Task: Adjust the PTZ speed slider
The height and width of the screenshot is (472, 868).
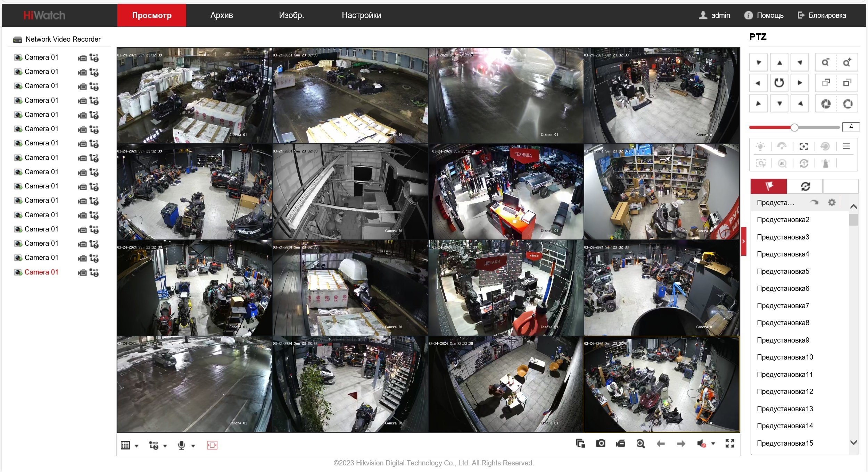Action: click(794, 127)
